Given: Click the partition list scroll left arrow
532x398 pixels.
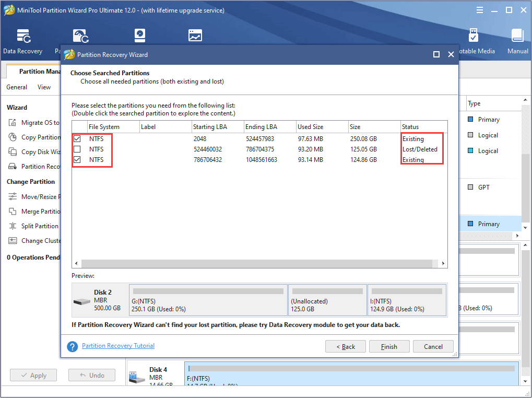Looking at the screenshot, I should [76, 264].
